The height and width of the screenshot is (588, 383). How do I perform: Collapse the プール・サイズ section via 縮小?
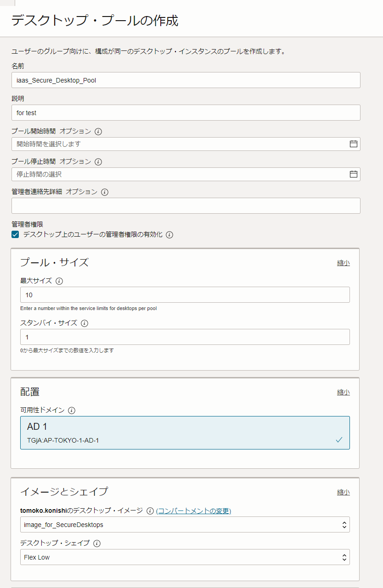point(344,262)
